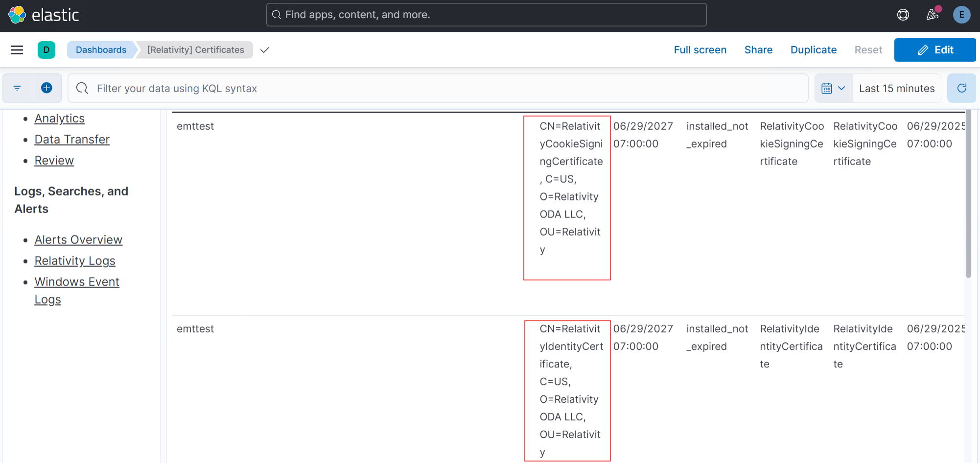Open the newsfeed notifications icon
This screenshot has width=980, height=463.
click(x=932, y=15)
